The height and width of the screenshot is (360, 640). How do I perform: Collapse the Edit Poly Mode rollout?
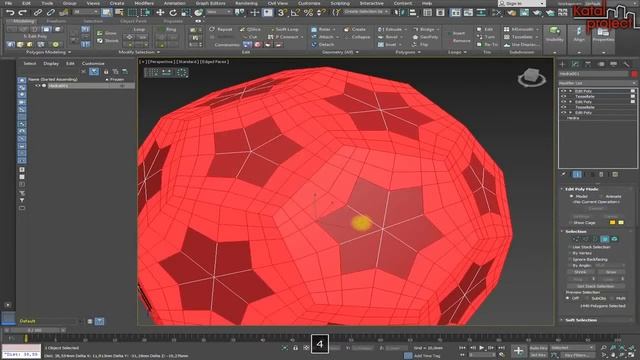[562, 189]
